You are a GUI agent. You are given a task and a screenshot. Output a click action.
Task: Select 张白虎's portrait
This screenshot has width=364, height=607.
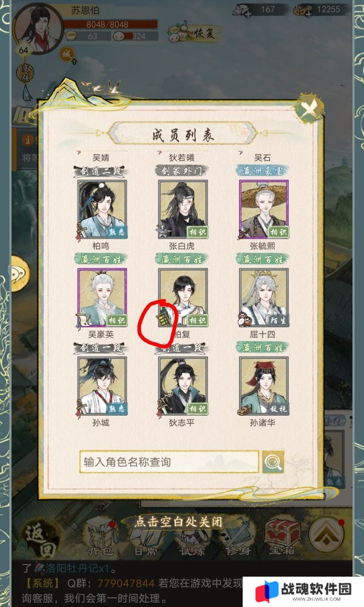183,209
